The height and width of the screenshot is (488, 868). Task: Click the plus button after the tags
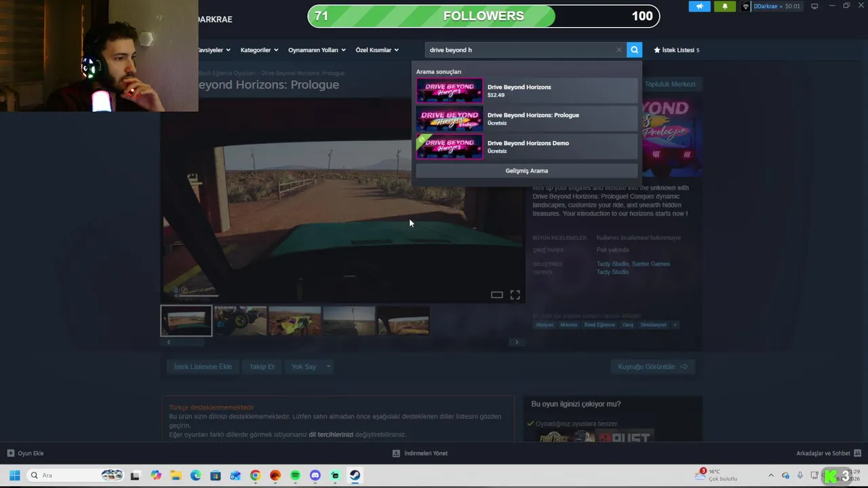(x=675, y=325)
